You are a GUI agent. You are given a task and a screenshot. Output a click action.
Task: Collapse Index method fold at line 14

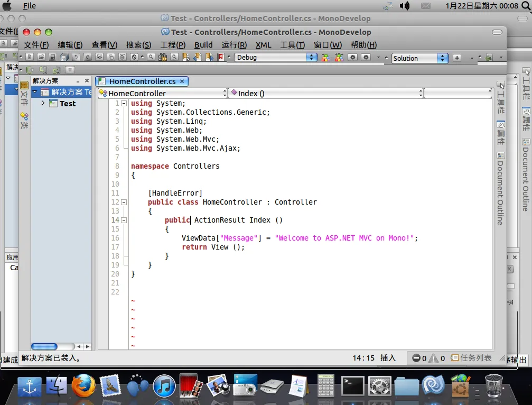pos(124,220)
